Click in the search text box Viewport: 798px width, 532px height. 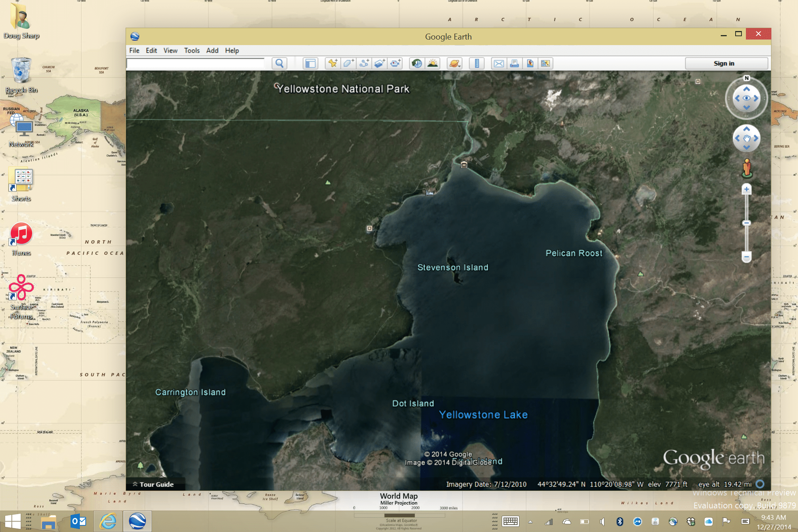coord(195,64)
